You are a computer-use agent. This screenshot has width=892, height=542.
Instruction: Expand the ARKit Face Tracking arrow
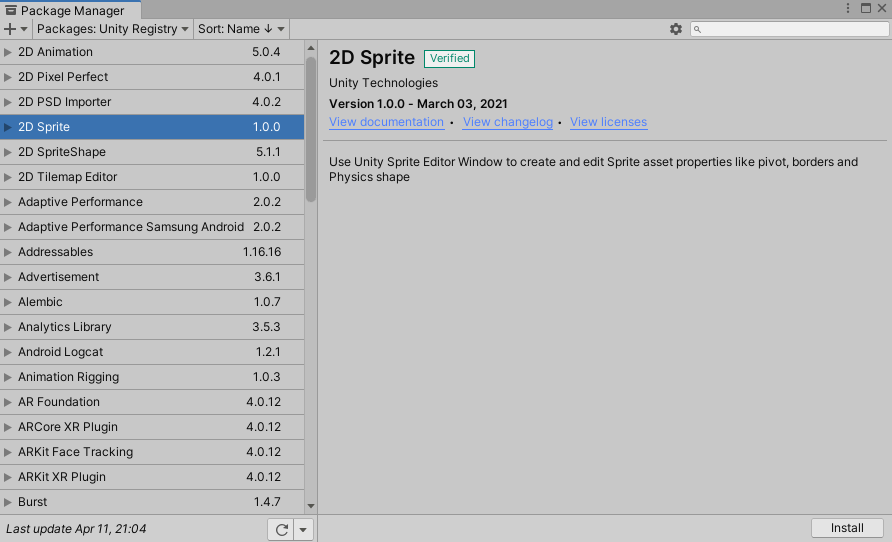[x=7, y=452]
